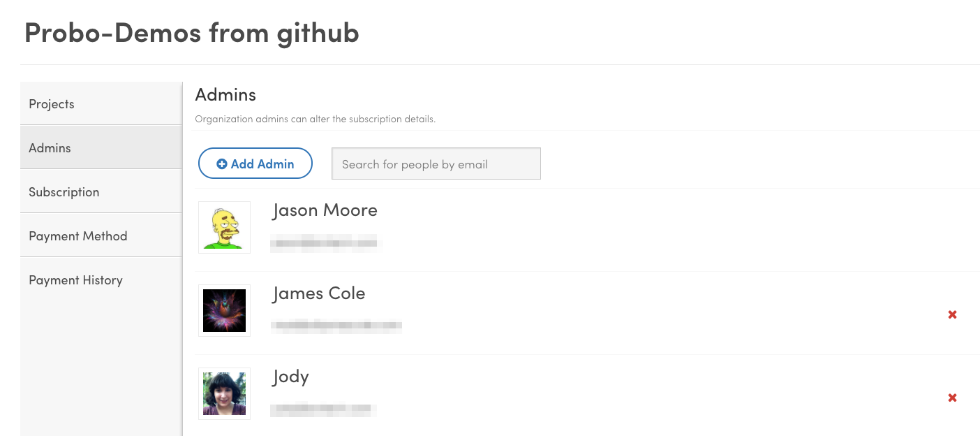The width and height of the screenshot is (980, 436).
Task: Click Jody's blurred email address
Action: 323,410
